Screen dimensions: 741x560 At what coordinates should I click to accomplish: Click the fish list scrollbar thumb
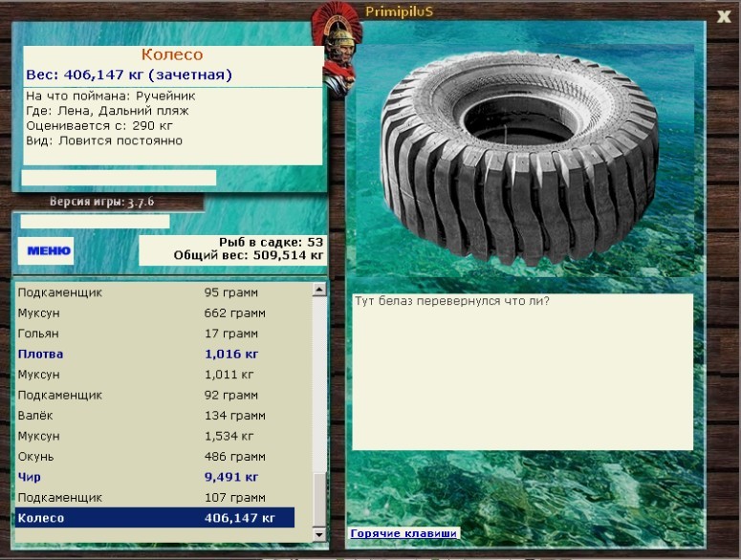319,500
